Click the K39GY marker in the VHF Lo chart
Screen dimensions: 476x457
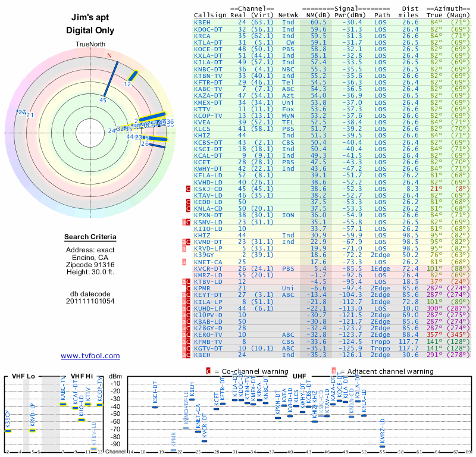pyautogui.click(x=8, y=431)
